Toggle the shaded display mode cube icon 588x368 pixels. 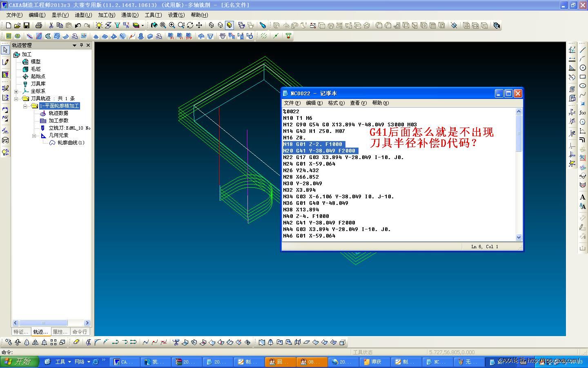(229, 25)
